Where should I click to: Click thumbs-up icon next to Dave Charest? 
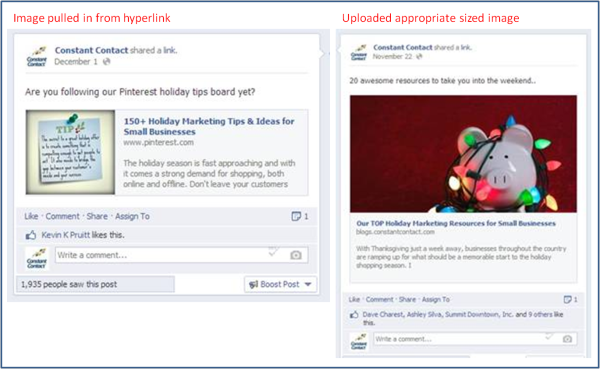pos(354,315)
